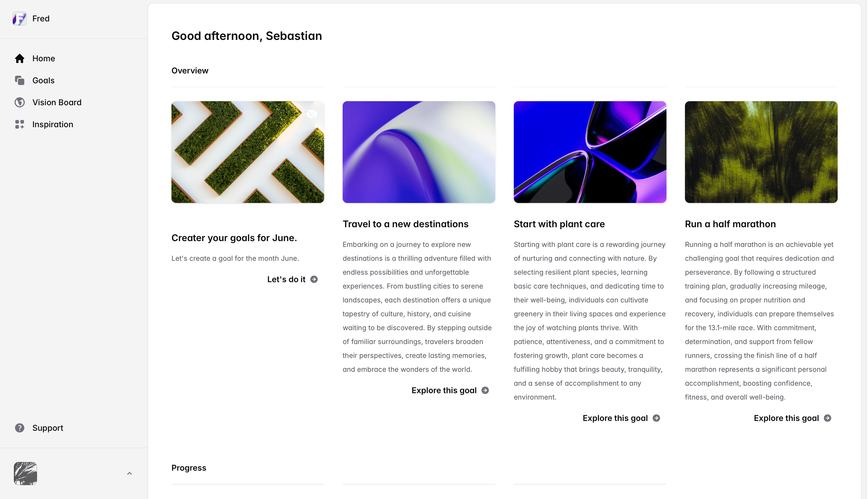Screen dimensions: 868x499
Task: Click arrow icon under Run a half marathon
Action: coord(828,418)
